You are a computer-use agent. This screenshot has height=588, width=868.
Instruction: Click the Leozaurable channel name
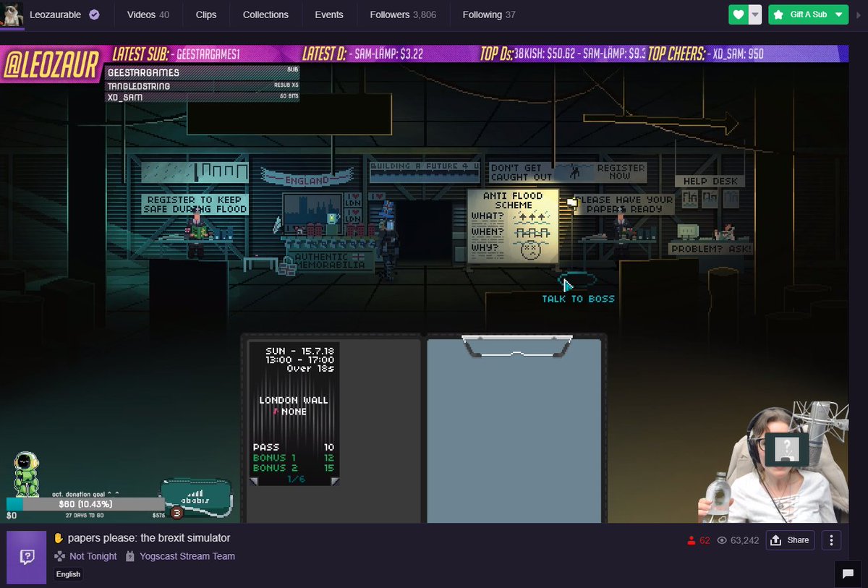56,14
